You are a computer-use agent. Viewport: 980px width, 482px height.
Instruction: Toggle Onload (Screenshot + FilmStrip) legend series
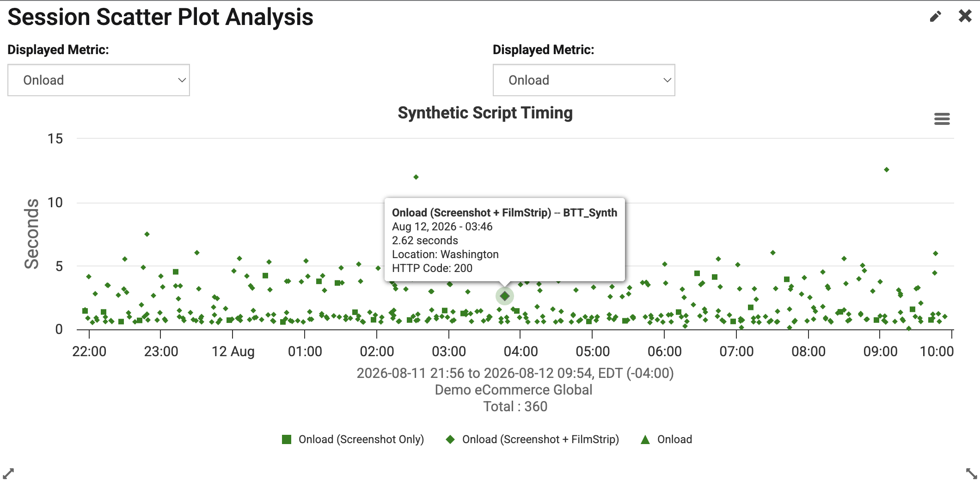(x=532, y=439)
